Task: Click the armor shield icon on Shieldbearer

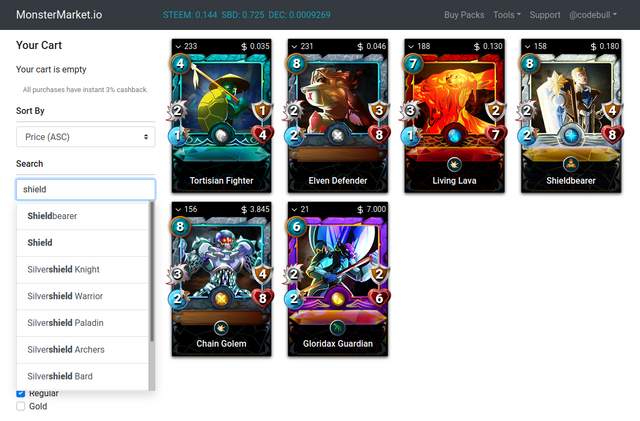Action: pos(612,110)
